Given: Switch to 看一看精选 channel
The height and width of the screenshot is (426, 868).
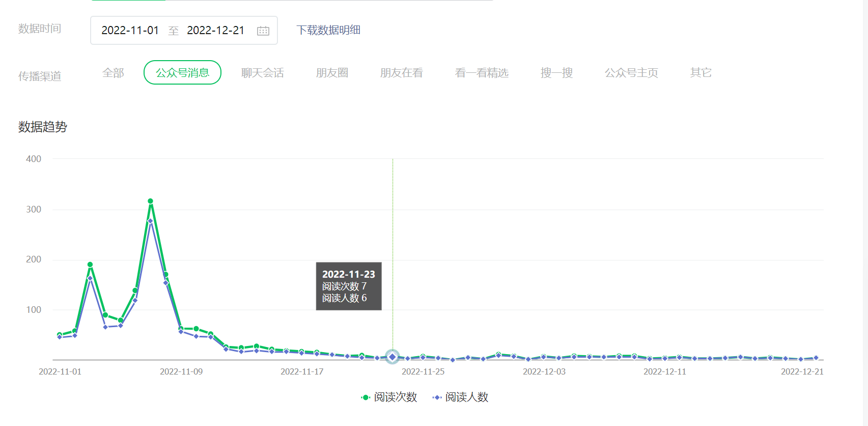Looking at the screenshot, I should click(x=482, y=73).
